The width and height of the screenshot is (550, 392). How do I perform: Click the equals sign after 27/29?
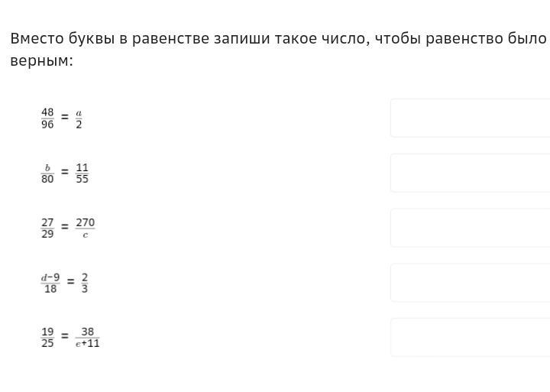(x=64, y=227)
